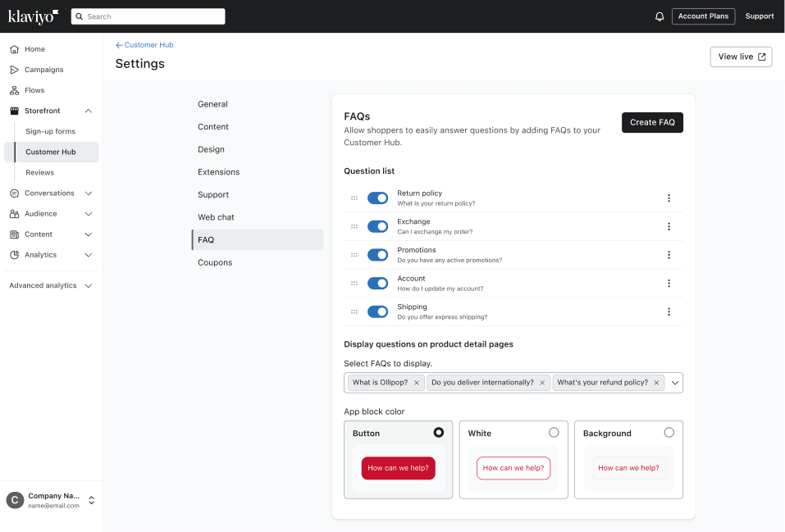Open the Exchange three-dot menu

(x=669, y=227)
